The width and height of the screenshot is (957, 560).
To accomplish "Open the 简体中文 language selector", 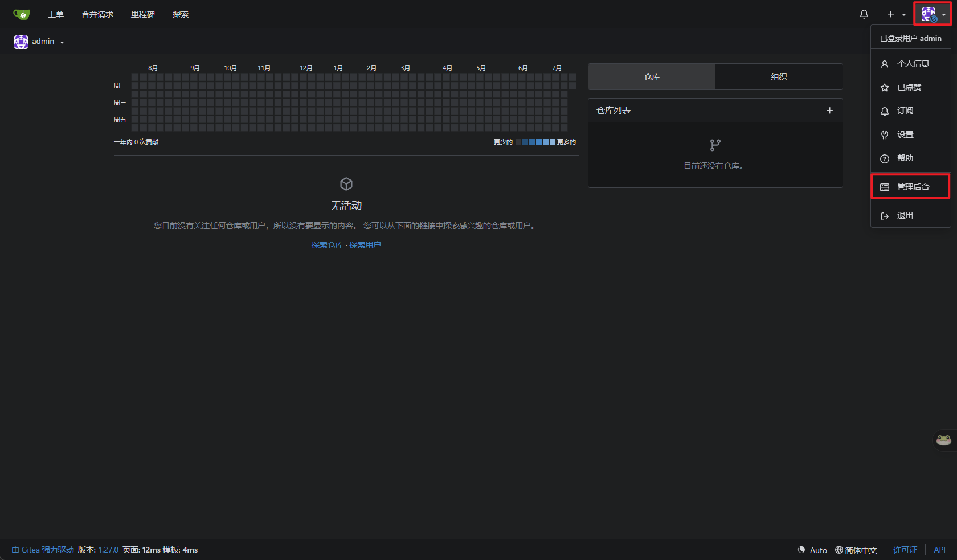I will pyautogui.click(x=856, y=550).
